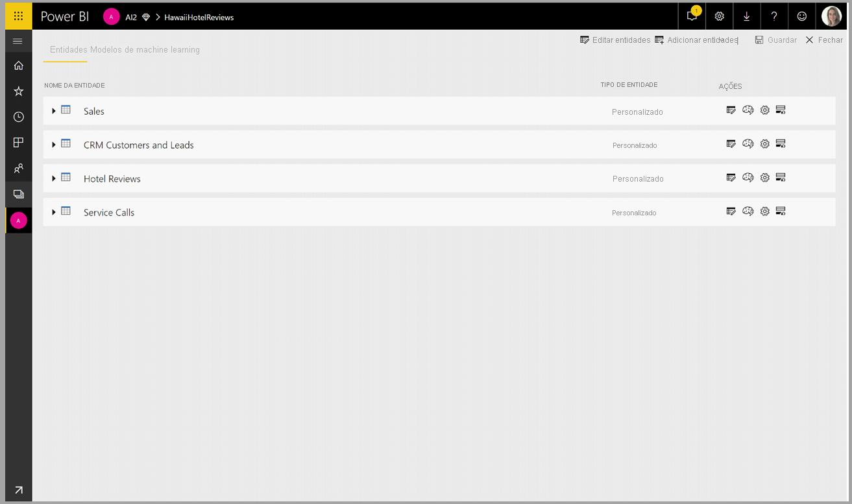The width and height of the screenshot is (852, 504).
Task: Click incremental refresh icon for Service Calls
Action: (x=781, y=211)
